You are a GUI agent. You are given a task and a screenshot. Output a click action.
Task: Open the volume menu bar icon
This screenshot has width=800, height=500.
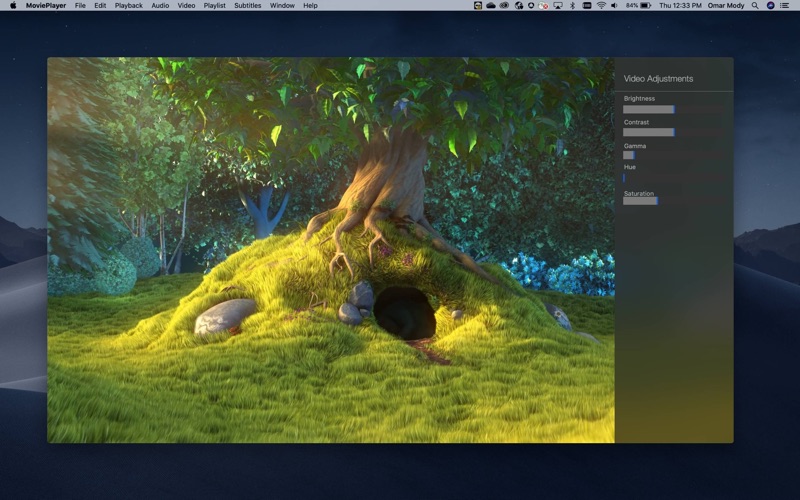click(x=614, y=6)
